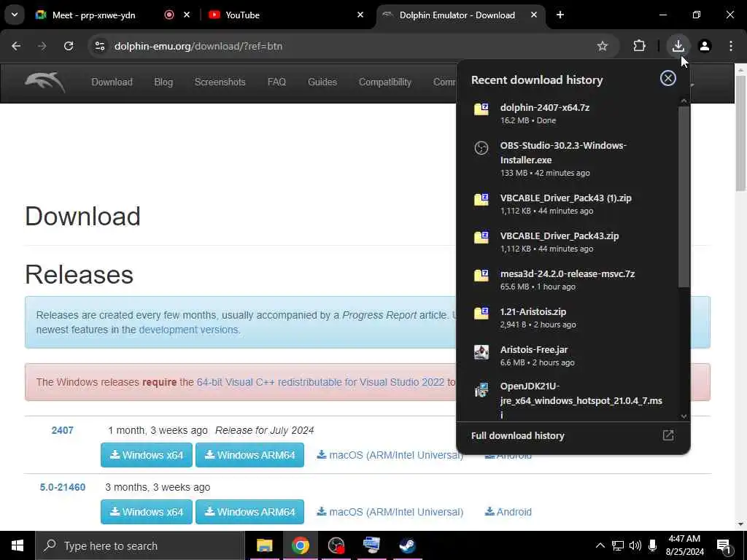Click the download history scrollbar thumb
Viewport: 747px width, 560px height.
coord(684,197)
